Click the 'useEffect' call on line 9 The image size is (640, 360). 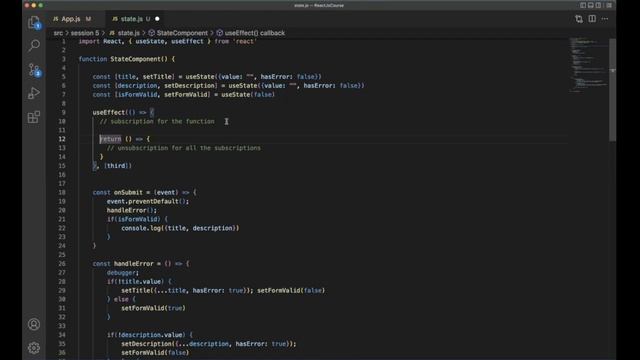tap(109, 113)
